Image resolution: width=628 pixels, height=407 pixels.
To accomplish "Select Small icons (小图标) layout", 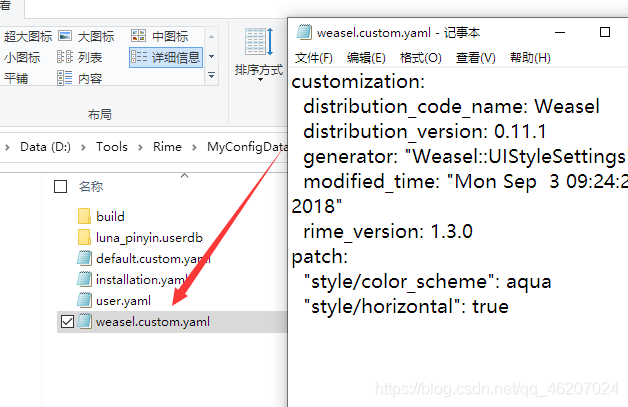I will coord(22,57).
